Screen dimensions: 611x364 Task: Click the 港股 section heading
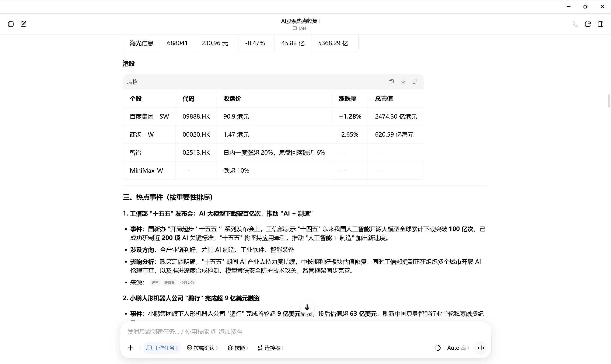click(x=129, y=64)
